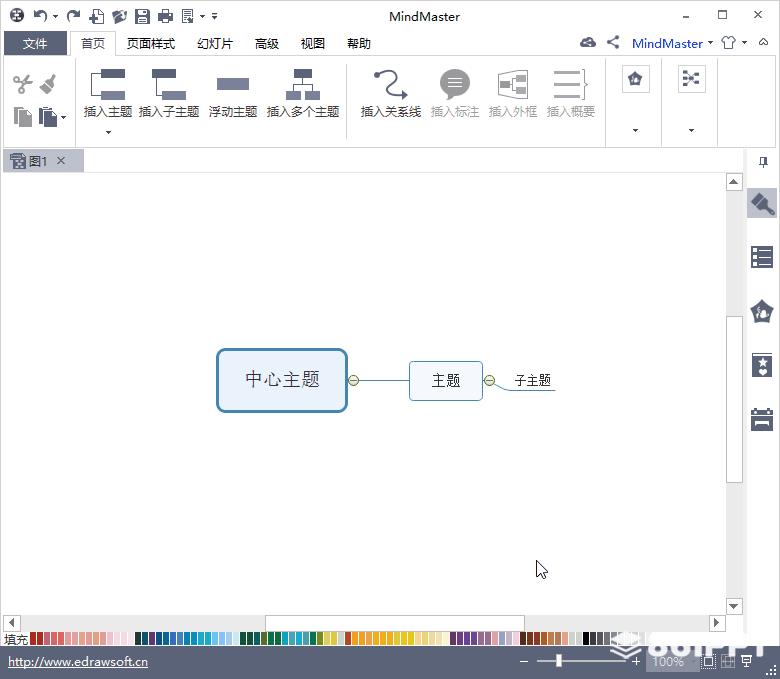The height and width of the screenshot is (679, 780).
Task: Collapse the 中心主题 branch toggle
Action: tap(354, 381)
